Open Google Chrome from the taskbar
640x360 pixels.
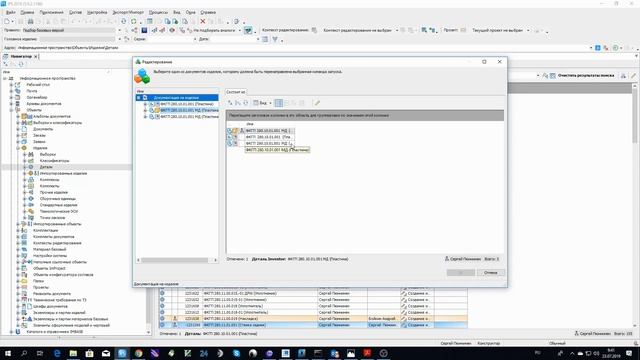click(x=138, y=353)
